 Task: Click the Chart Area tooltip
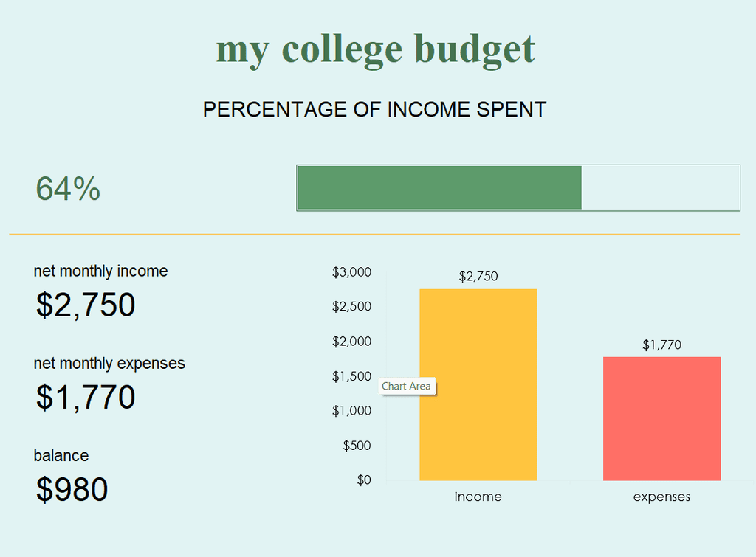pyautogui.click(x=407, y=387)
